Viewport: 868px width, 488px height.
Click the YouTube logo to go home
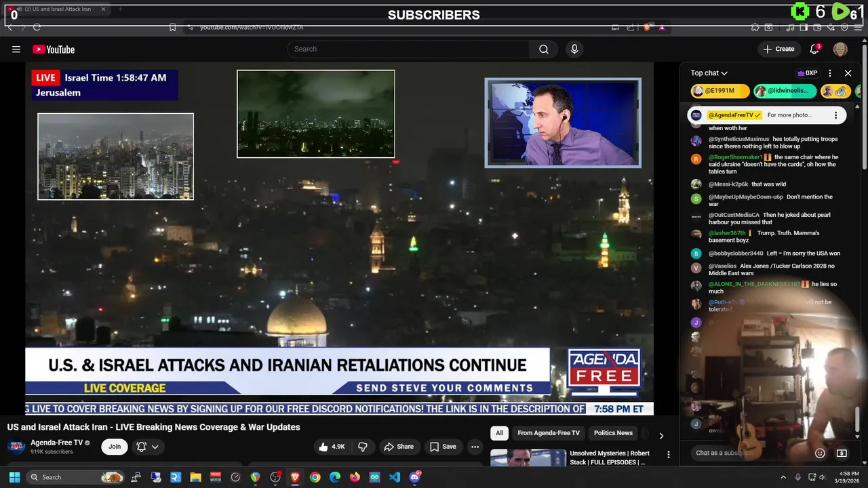54,49
